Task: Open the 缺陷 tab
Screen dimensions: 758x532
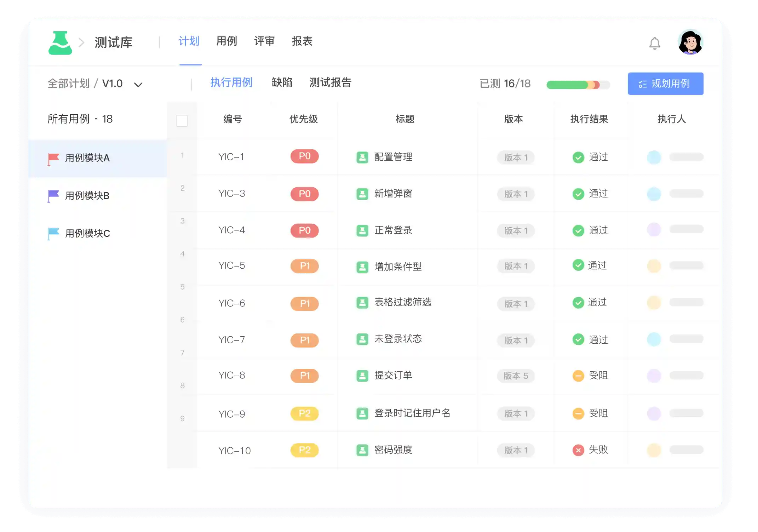Action: (282, 83)
